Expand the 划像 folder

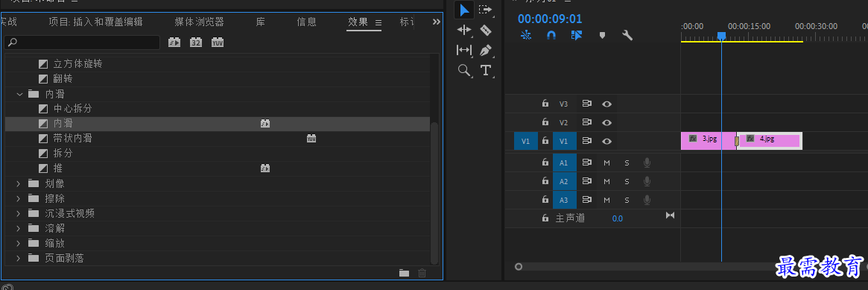pos(19,183)
